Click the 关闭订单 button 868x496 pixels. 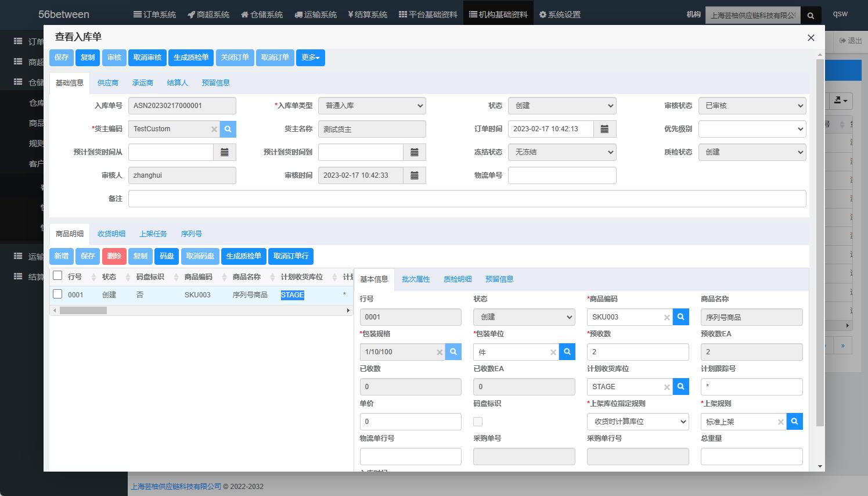tap(235, 57)
